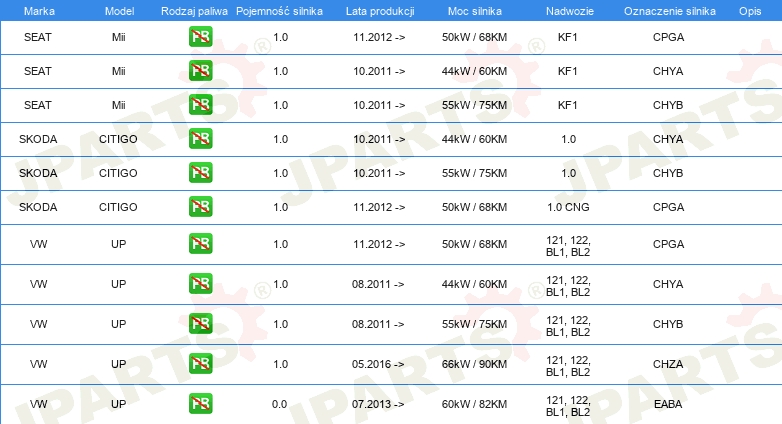Click 10.2011 -> date in SKODA CHYB row

tap(379, 173)
